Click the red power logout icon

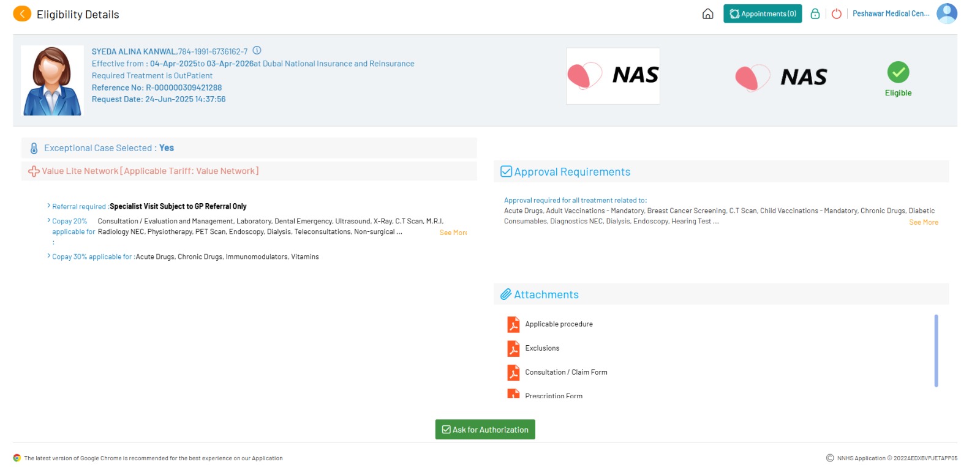click(836, 14)
